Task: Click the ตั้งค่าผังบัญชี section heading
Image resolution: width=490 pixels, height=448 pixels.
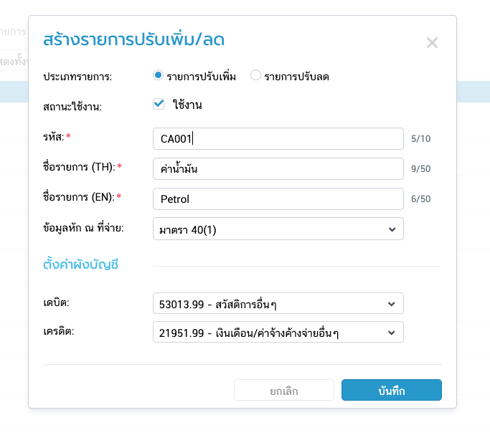Action: point(80,265)
